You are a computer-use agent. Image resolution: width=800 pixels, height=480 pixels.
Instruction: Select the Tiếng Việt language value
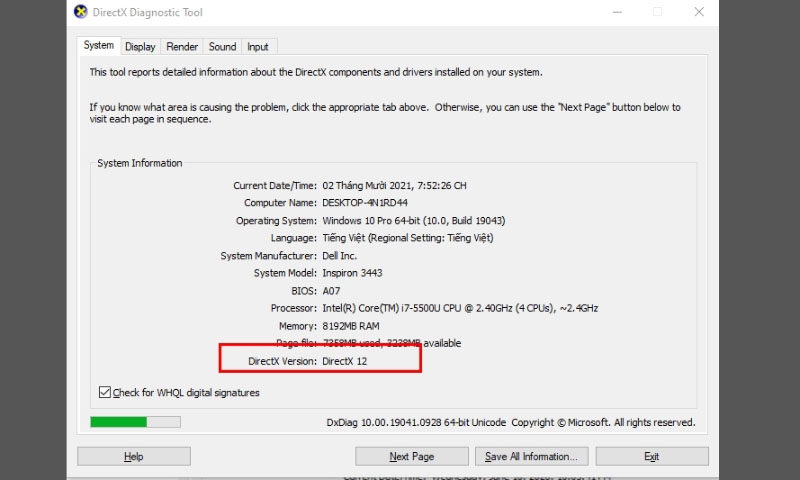[x=408, y=238]
